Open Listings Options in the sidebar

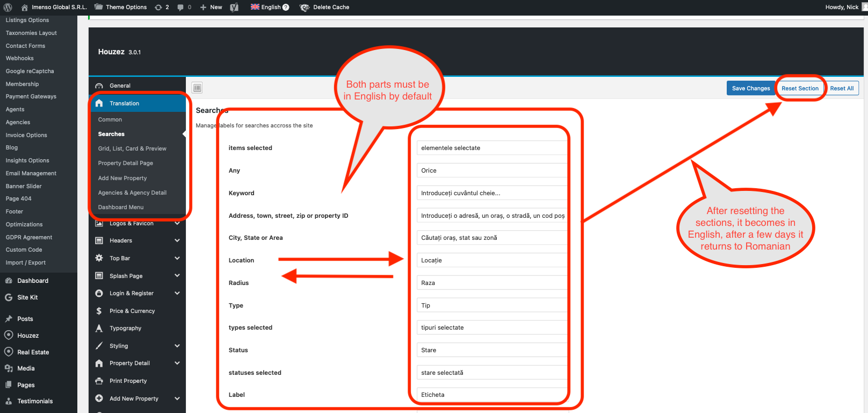point(27,20)
